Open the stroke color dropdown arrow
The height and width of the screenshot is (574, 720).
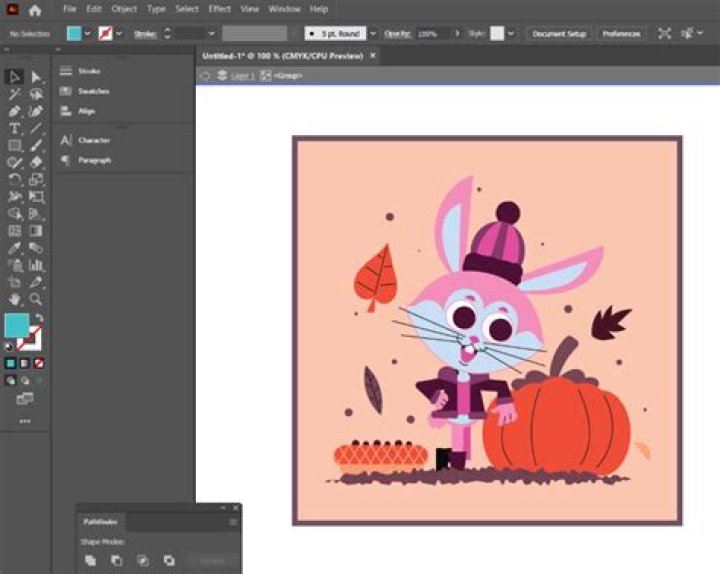click(x=119, y=34)
